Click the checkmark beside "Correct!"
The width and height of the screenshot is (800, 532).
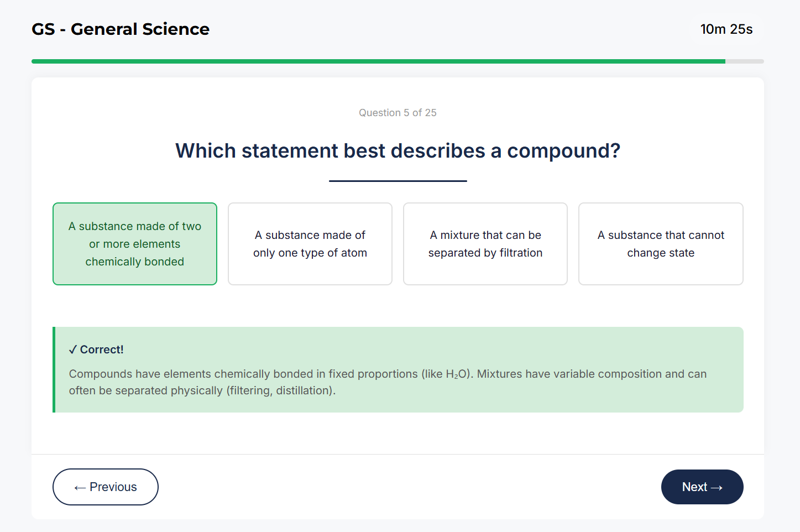(72, 349)
